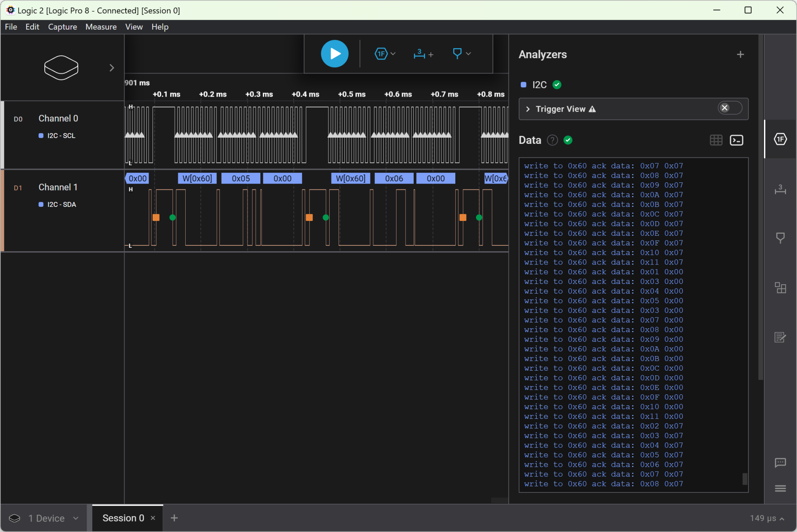Open the Data help question mark
Screen dimensions: 797x532
point(552,140)
